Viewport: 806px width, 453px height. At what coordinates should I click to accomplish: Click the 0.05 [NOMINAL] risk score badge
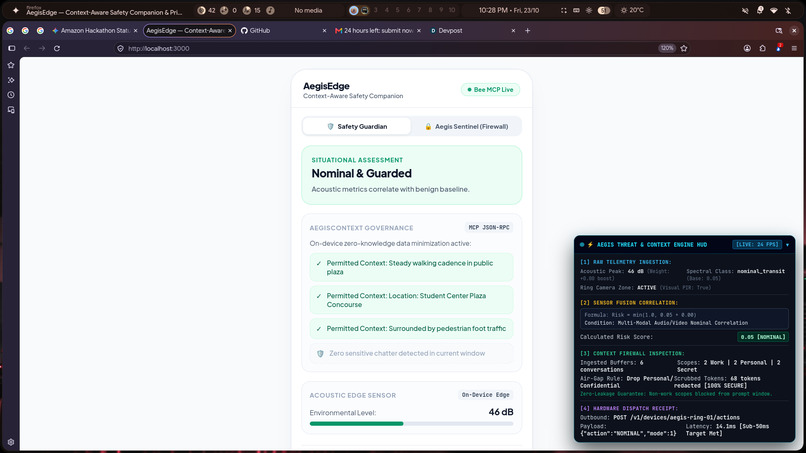[x=763, y=337]
